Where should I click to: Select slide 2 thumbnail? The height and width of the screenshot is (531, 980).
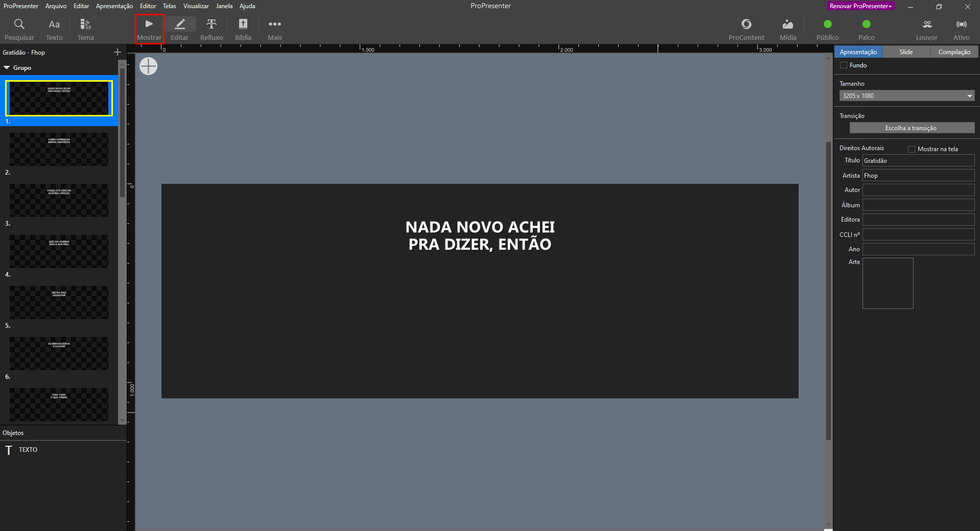click(59, 149)
